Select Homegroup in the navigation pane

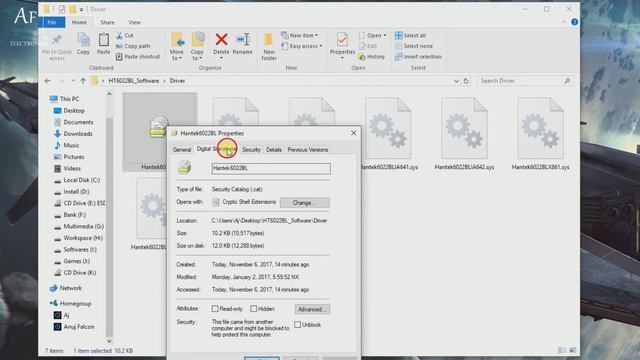tap(75, 304)
